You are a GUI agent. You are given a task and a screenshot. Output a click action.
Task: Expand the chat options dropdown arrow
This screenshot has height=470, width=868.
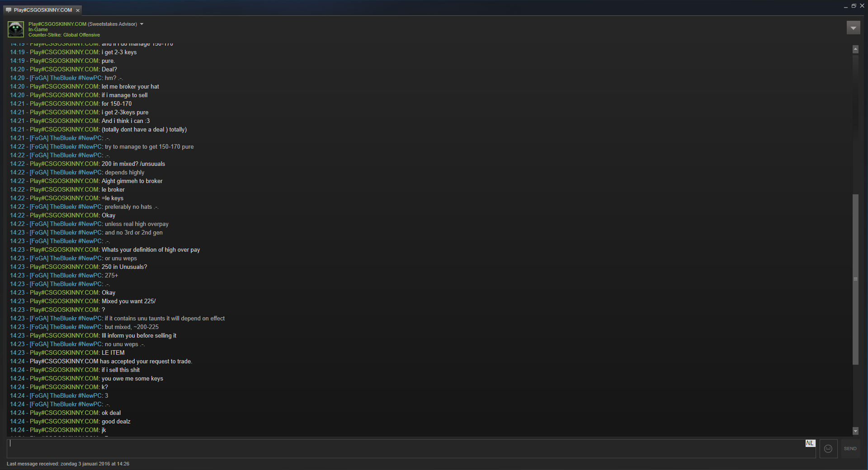pyautogui.click(x=853, y=28)
